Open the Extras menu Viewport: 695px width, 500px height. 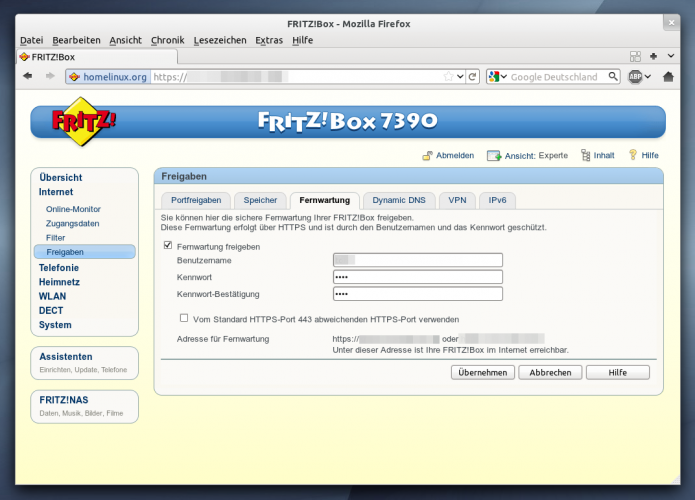[x=269, y=40]
